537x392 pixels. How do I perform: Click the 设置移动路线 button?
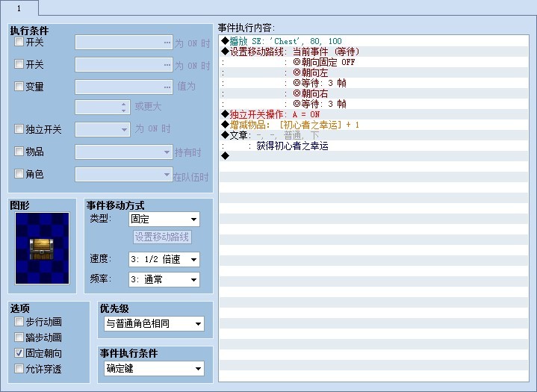pos(162,237)
